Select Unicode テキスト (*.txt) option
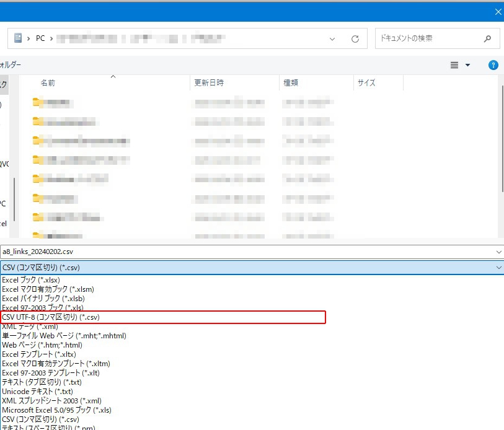Viewport: 504px width, 430px height. coord(37,392)
